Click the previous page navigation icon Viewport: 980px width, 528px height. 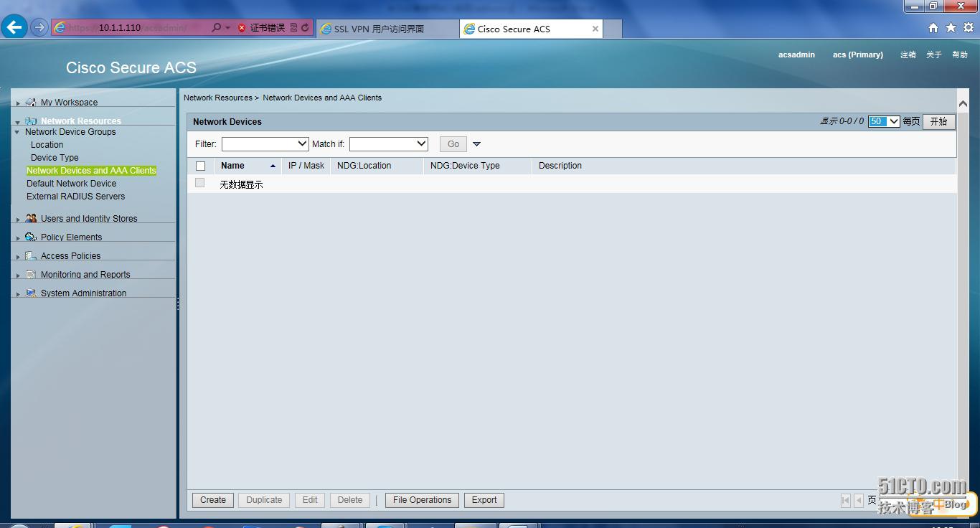tap(858, 500)
